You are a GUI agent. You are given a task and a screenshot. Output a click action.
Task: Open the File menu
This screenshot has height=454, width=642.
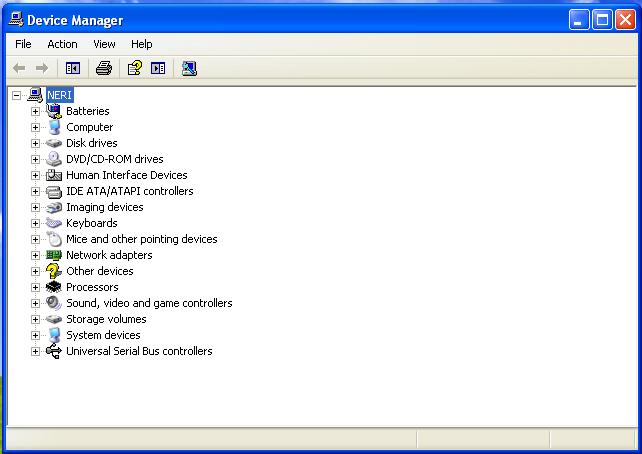[x=23, y=44]
